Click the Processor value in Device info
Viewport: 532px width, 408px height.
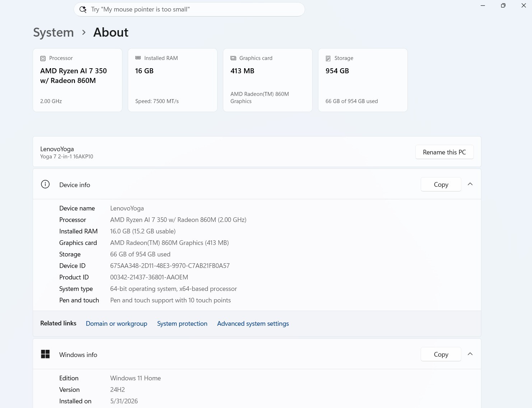pos(178,220)
